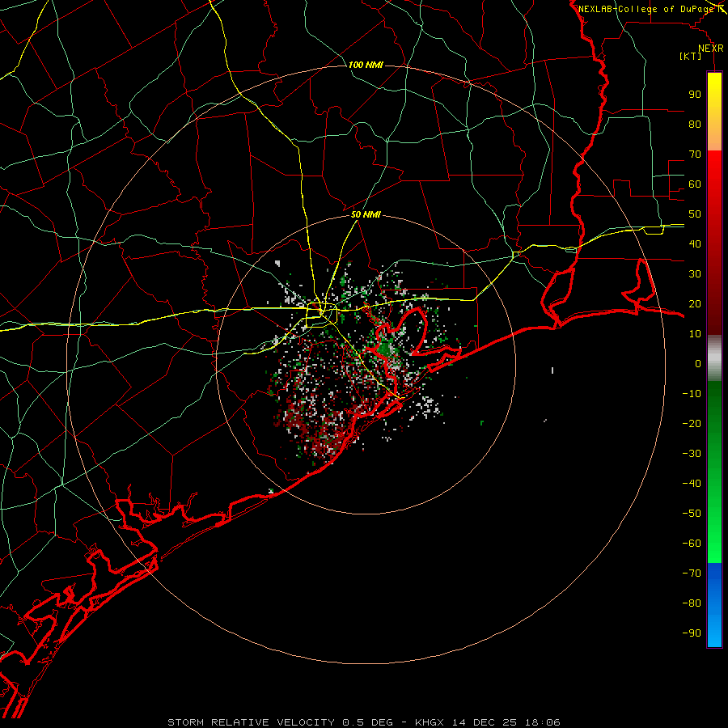
Task: Select the 60 tick label on color scale
Action: (x=695, y=184)
